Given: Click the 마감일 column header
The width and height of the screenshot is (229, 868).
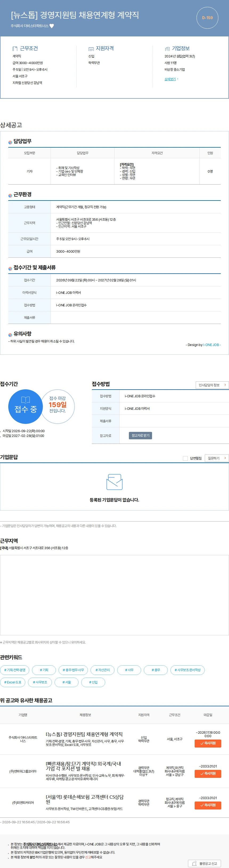Looking at the screenshot, I should (x=208, y=715).
